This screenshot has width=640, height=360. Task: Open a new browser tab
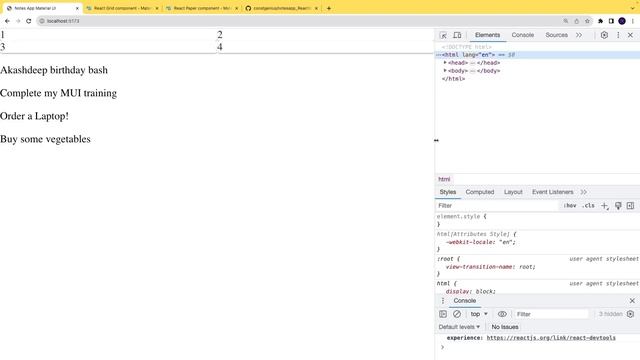pyautogui.click(x=329, y=8)
